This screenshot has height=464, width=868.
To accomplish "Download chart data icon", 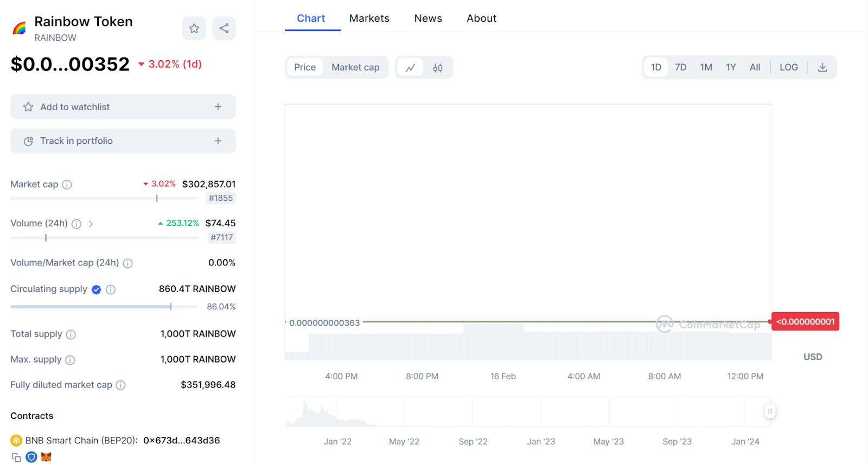I will 822,67.
